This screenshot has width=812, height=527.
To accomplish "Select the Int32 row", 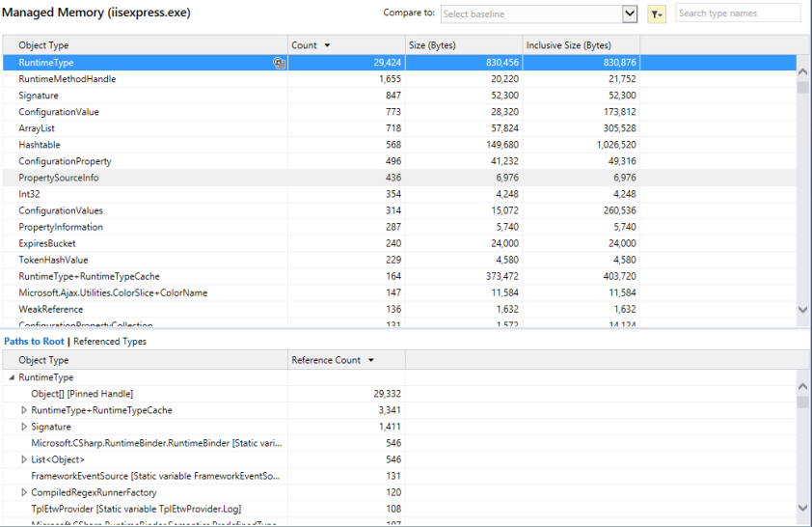I will coord(399,194).
